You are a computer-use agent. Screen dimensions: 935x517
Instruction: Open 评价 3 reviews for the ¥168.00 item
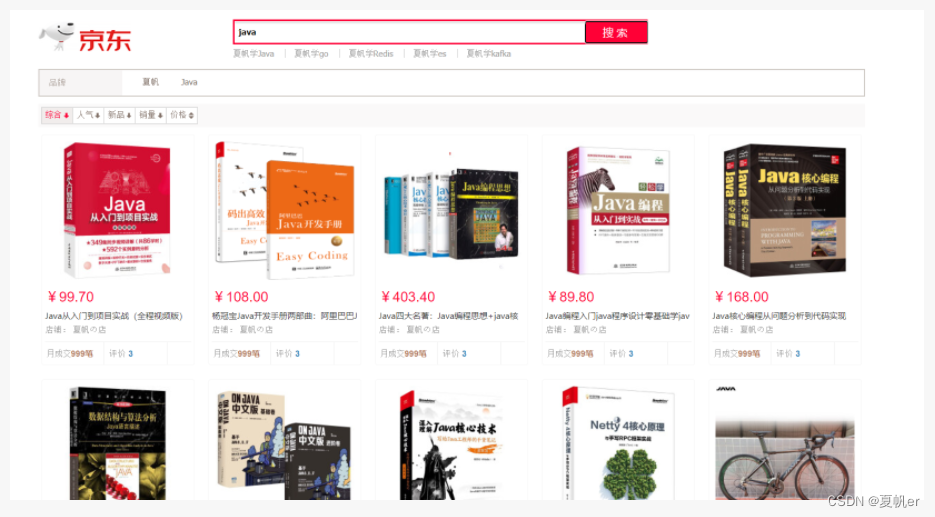pyautogui.click(x=788, y=354)
